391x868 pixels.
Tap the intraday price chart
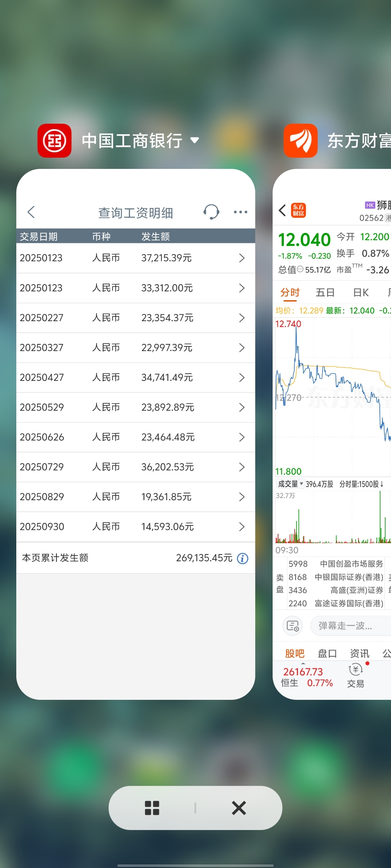point(333,397)
